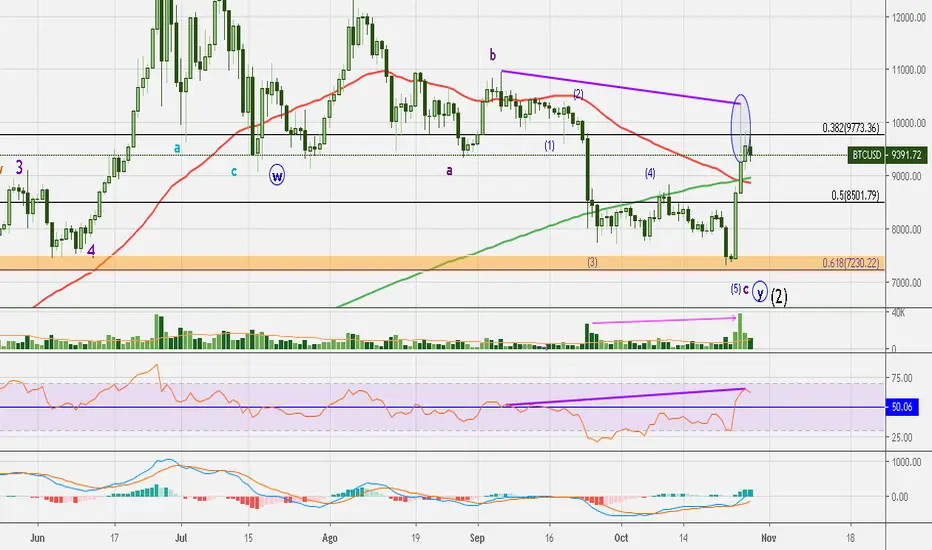Click the Nov date label on time axis
The height and width of the screenshot is (550, 932).
coord(769,538)
